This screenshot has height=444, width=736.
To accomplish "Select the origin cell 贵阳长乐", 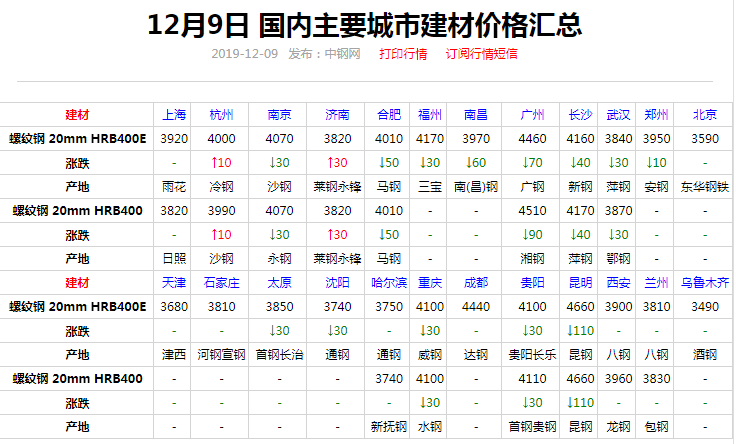I will pyautogui.click(x=532, y=355).
